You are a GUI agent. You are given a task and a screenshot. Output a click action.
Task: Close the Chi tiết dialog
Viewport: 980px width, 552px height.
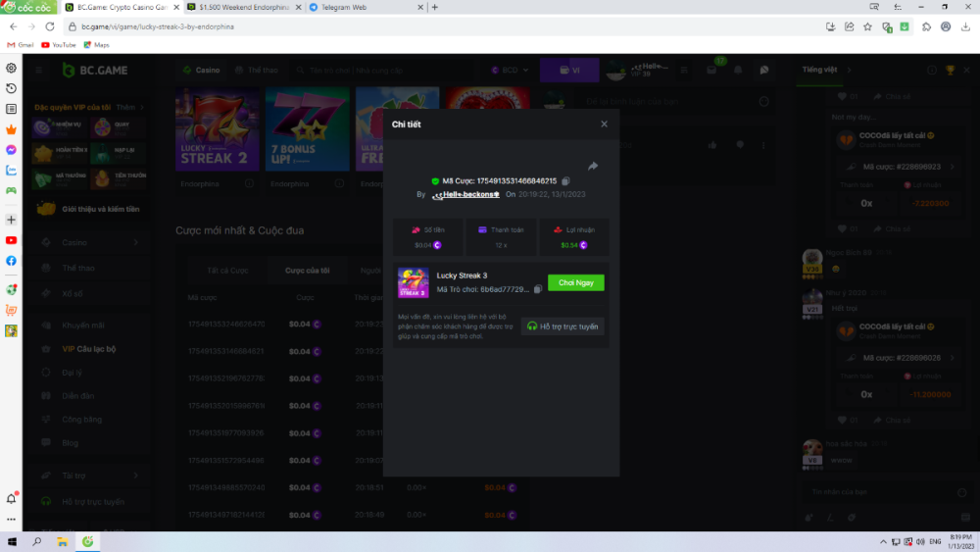pyautogui.click(x=604, y=125)
